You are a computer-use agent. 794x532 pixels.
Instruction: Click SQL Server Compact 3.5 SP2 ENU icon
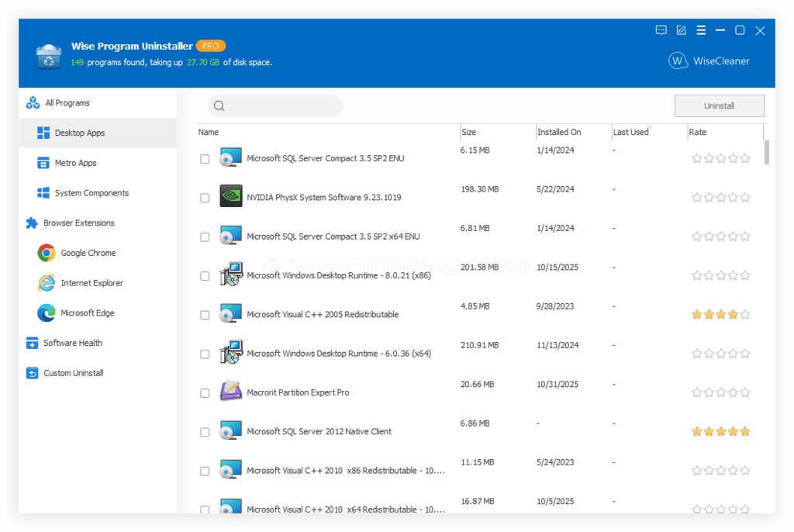(231, 157)
